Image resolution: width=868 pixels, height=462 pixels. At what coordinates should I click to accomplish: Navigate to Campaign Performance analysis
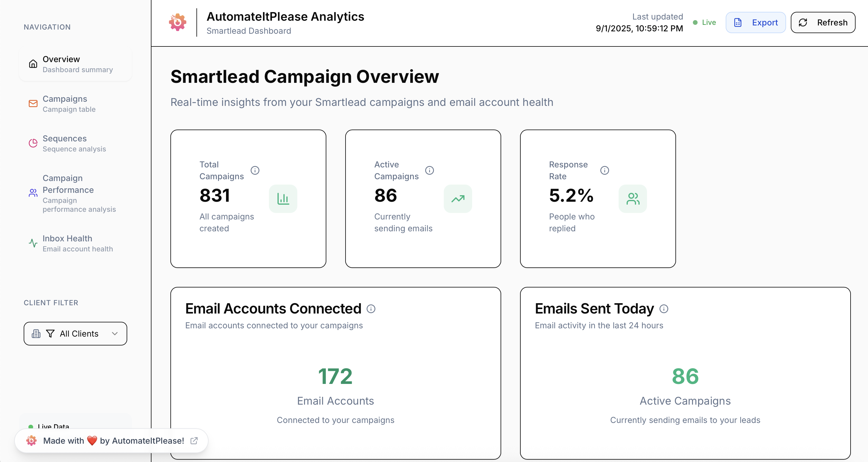[x=75, y=193]
